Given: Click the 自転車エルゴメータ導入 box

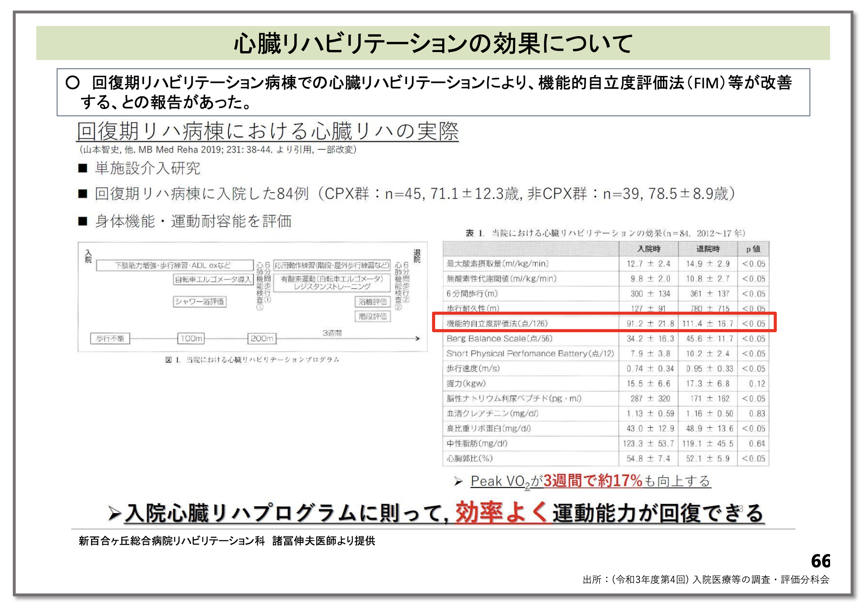Looking at the screenshot, I should click(x=213, y=279).
